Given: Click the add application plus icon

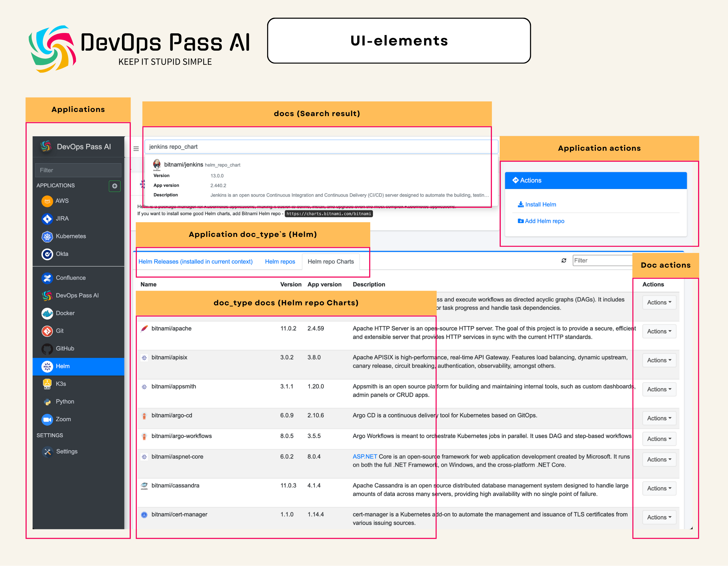Looking at the screenshot, I should (115, 186).
